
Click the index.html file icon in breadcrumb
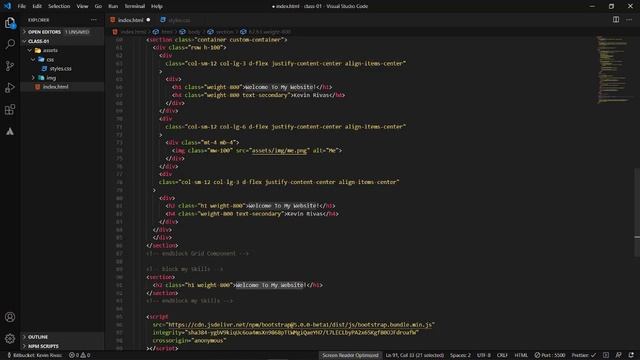coord(115,32)
